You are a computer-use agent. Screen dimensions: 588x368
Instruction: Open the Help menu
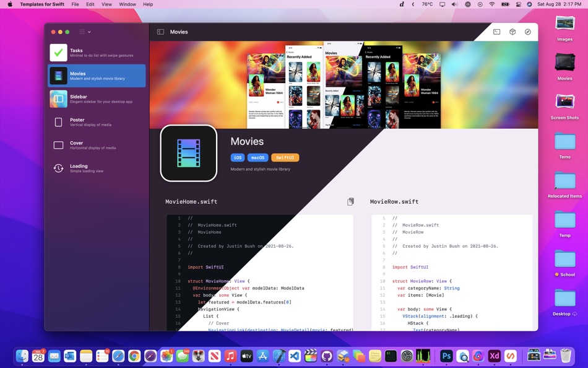[148, 4]
